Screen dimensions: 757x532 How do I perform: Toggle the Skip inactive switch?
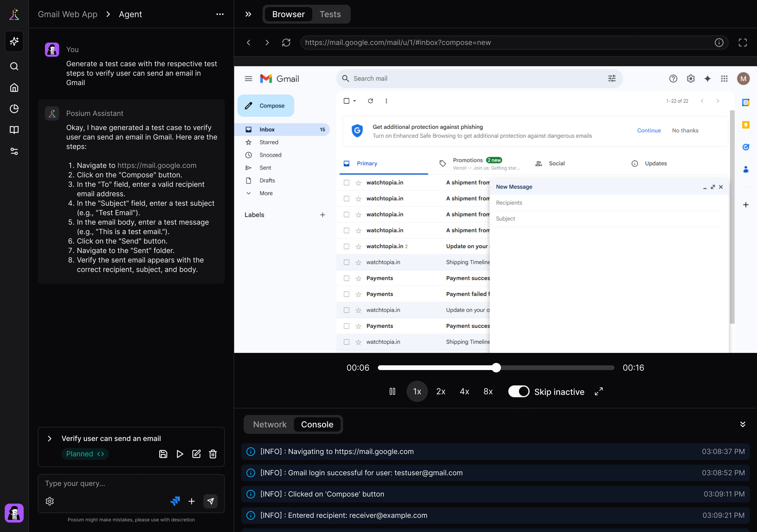pos(518,391)
